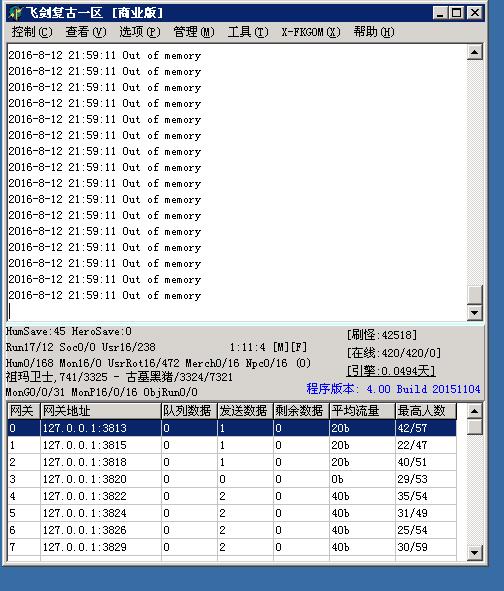Click the application icon in the title bar

click(15, 13)
